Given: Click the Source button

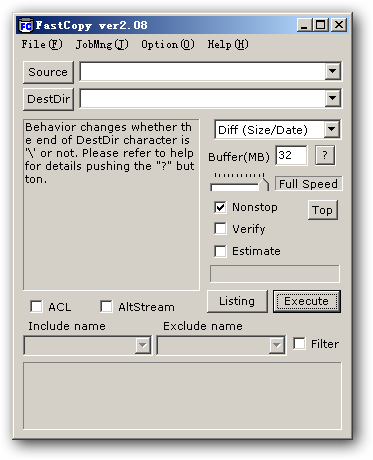Looking at the screenshot, I should point(48,72).
